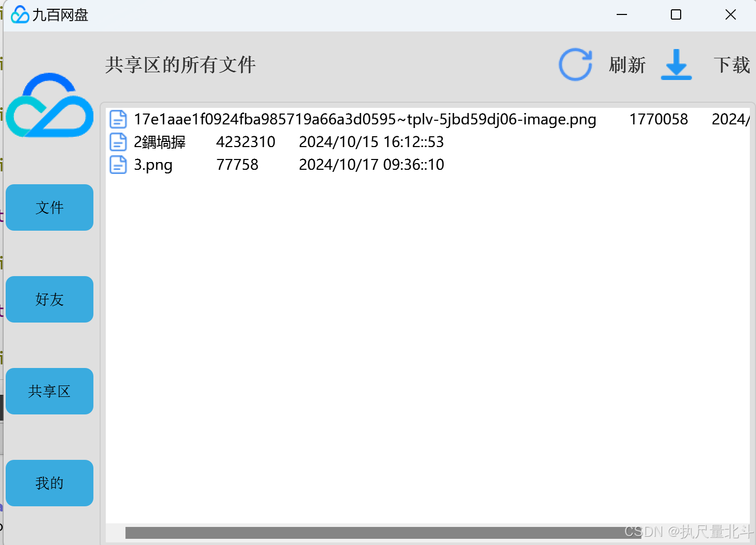Click the 下载 label to download

[x=732, y=65]
